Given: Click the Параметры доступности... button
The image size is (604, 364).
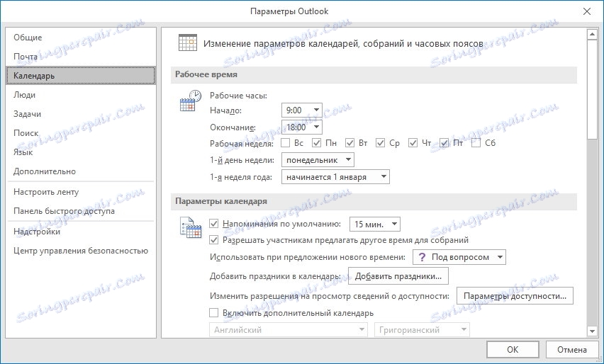Looking at the screenshot, I should point(515,296).
